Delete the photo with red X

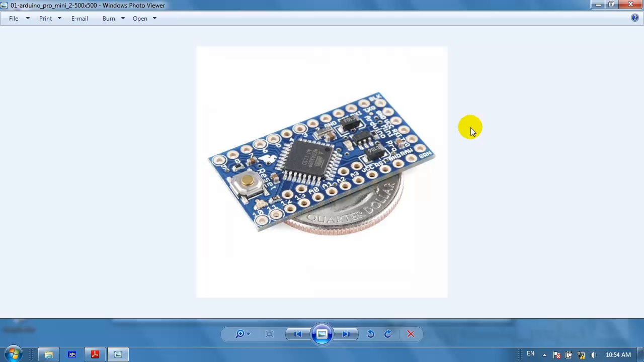coord(411,334)
